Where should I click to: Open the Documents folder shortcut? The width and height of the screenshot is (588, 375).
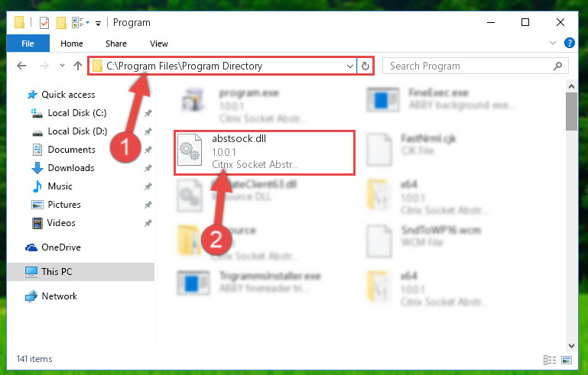(71, 150)
